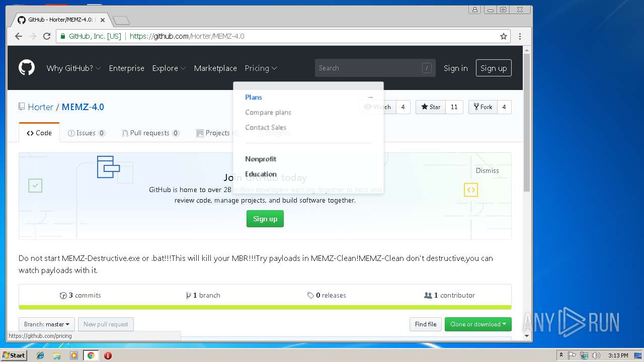Click the network tray icon
Screen dimensions: 644x362
click(584, 355)
